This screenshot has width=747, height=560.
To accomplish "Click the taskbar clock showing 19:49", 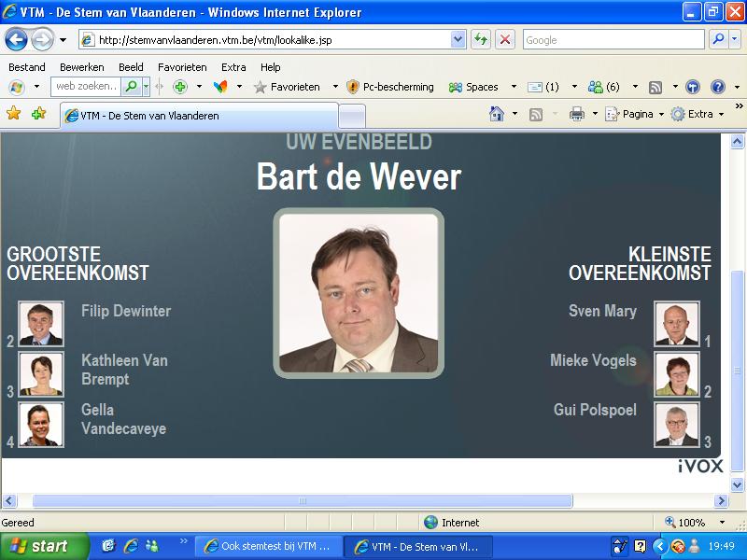I will (721, 546).
